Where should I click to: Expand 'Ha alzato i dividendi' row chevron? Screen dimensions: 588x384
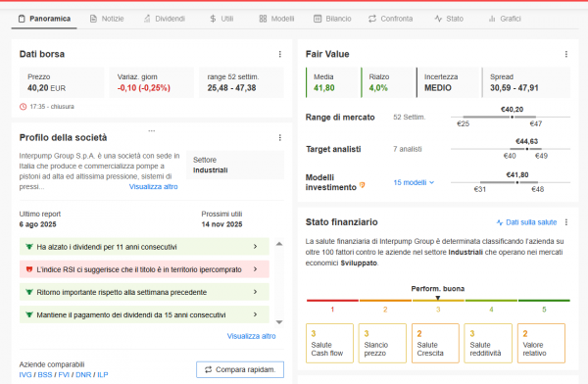coord(255,247)
